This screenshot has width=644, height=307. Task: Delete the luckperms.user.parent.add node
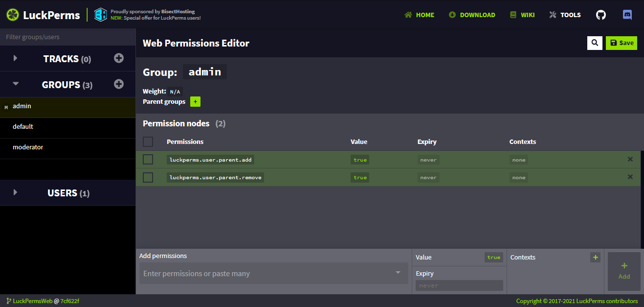point(630,159)
